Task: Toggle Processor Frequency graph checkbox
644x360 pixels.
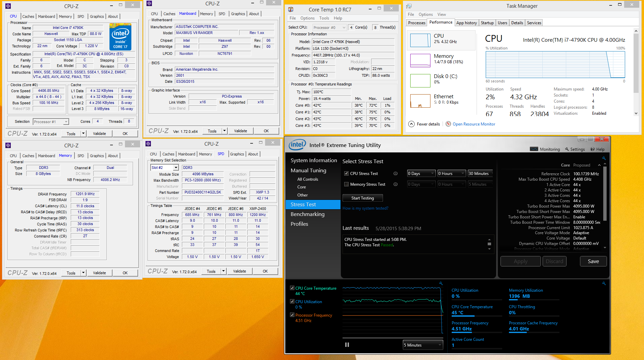Action: (x=292, y=315)
